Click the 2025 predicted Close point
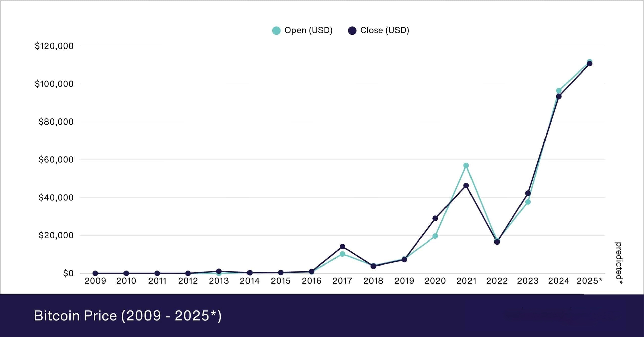The image size is (644, 337). pyautogui.click(x=590, y=64)
